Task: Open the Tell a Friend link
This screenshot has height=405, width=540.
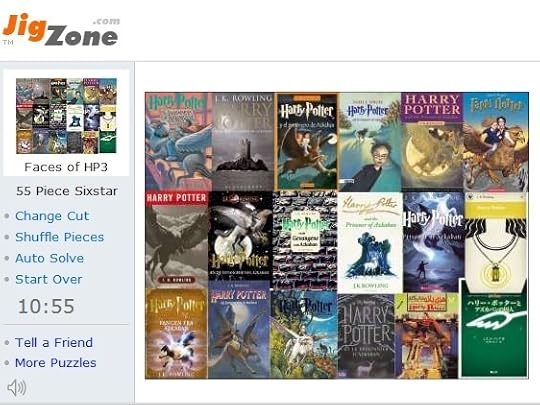Action: click(x=54, y=343)
